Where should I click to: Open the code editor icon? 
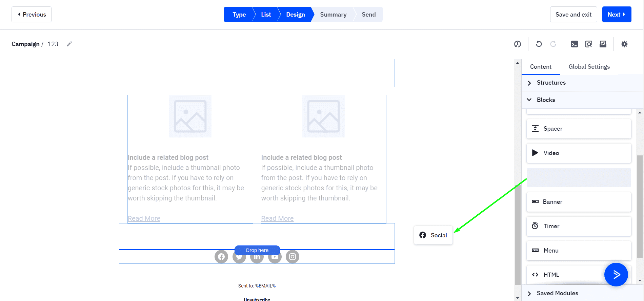(574, 44)
